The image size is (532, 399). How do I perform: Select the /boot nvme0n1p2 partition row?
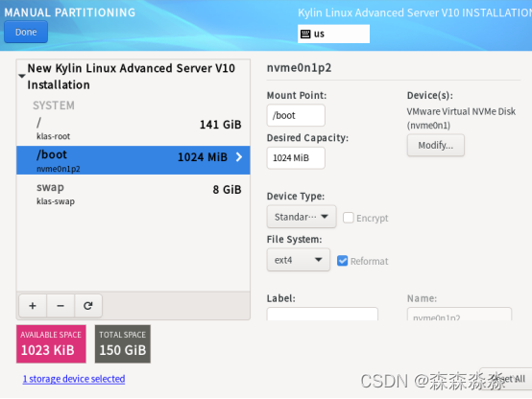click(133, 160)
